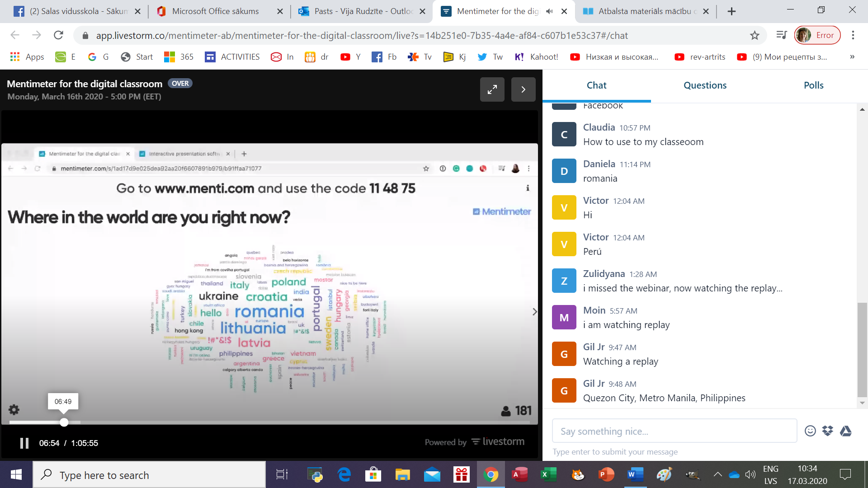Open Google Chrome from the taskbar
The width and height of the screenshot is (868, 488).
pos(491,474)
